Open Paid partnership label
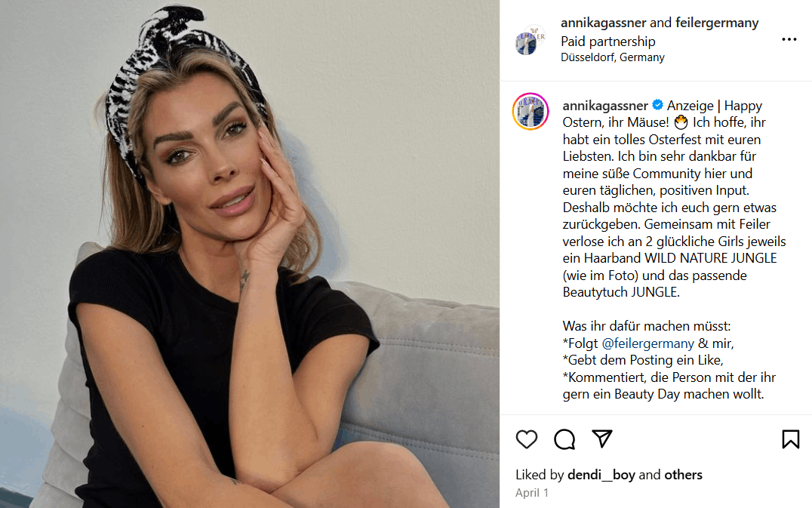812x508 pixels. (x=608, y=42)
